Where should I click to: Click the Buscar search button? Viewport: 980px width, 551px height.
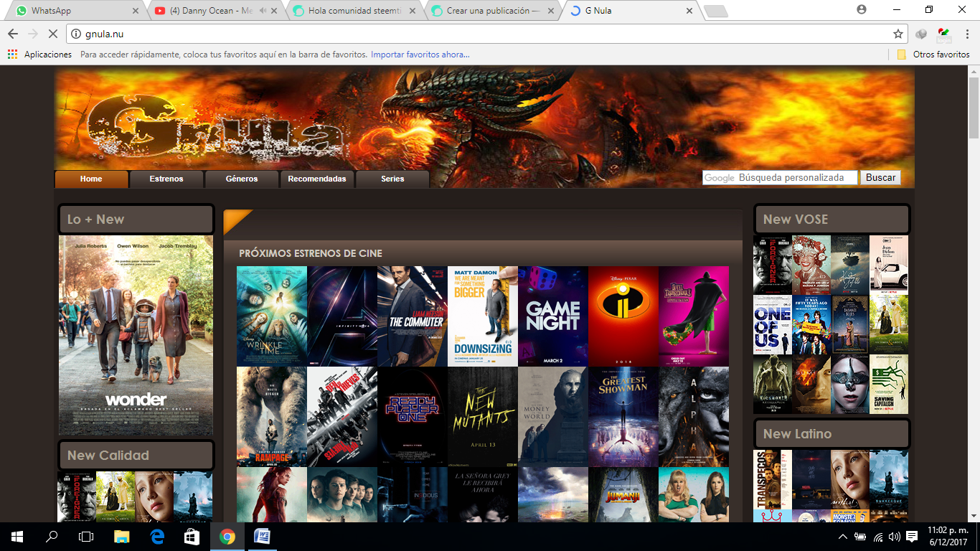click(880, 178)
